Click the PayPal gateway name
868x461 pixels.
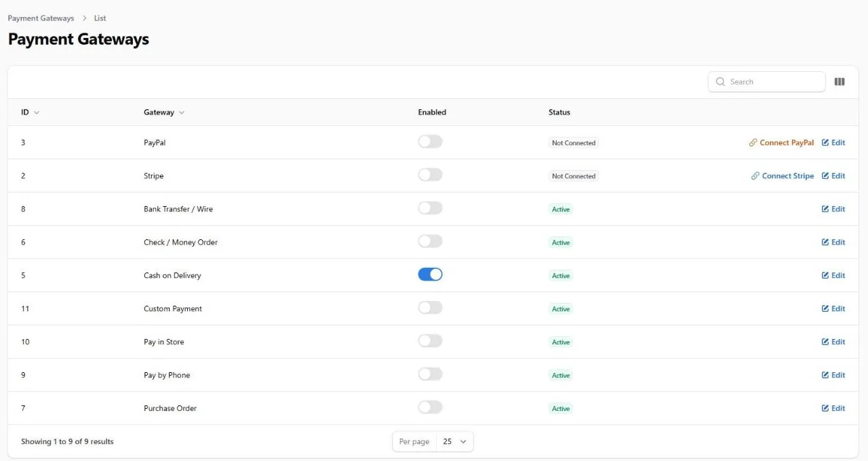155,143
